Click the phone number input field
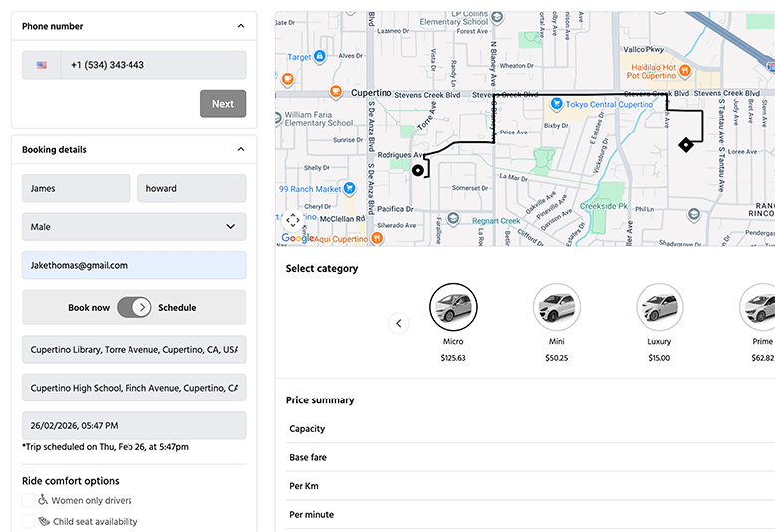775x532 pixels. click(153, 65)
